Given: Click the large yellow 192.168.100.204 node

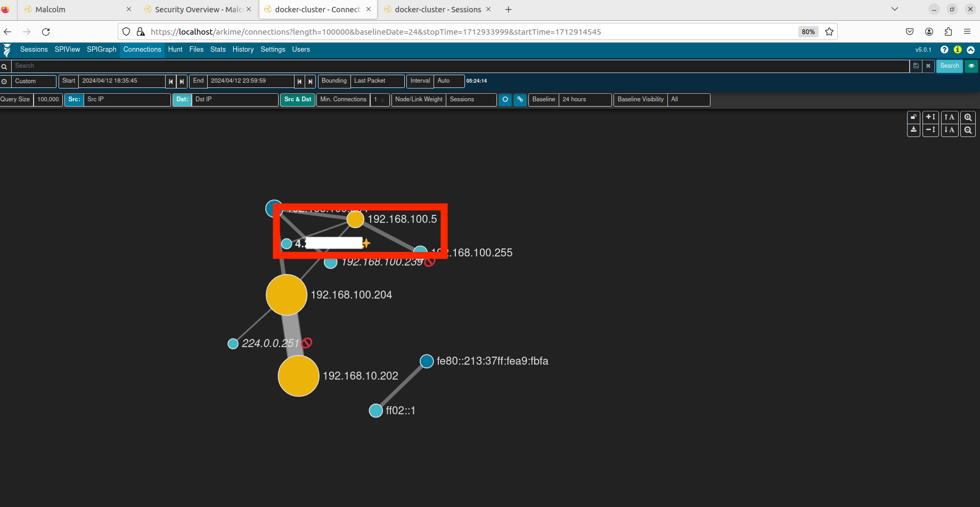Looking at the screenshot, I should coord(287,295).
